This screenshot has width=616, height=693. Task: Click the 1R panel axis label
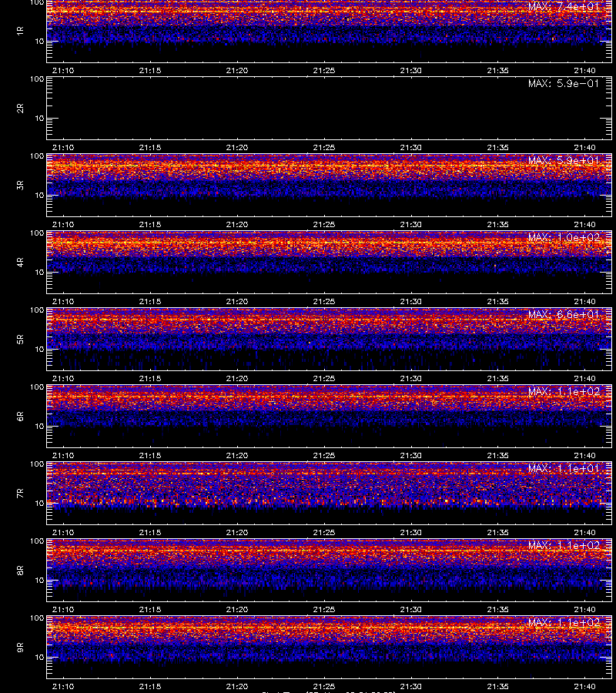click(x=20, y=31)
